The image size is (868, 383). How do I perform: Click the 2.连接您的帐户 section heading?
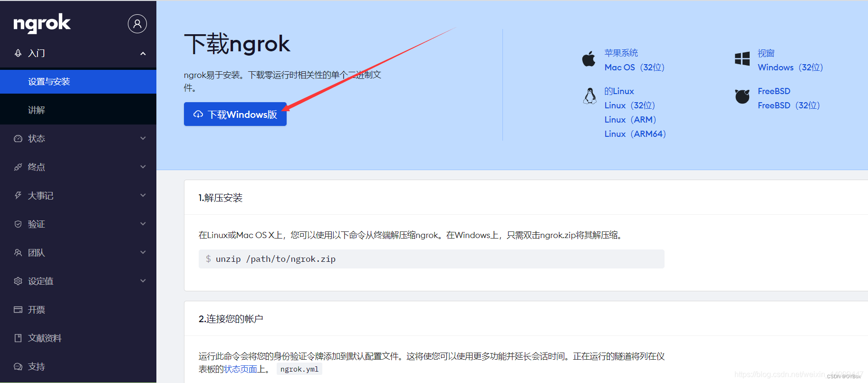coord(231,319)
